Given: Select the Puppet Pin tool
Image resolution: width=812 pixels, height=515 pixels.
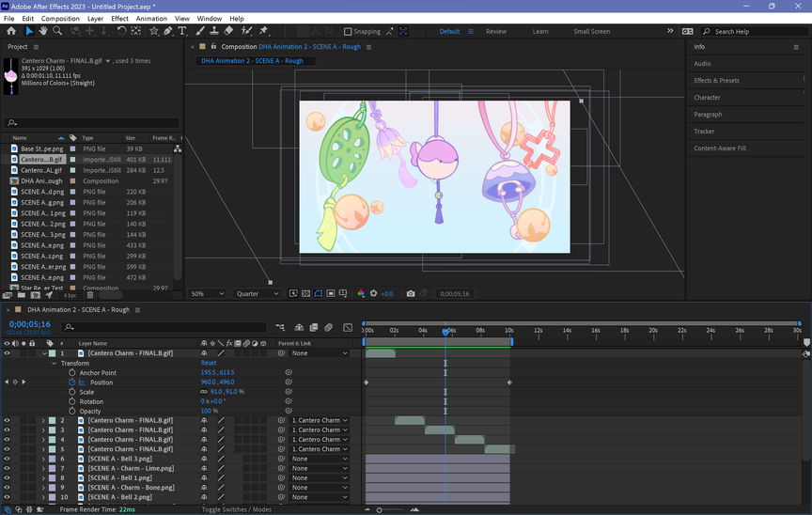Looking at the screenshot, I should coord(263,31).
